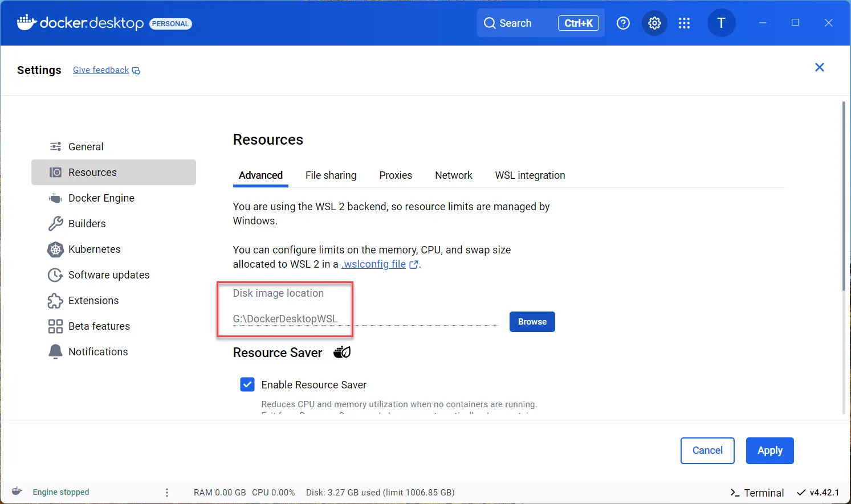This screenshot has width=851, height=504.
Task: Open the .wslconfig file link
Action: point(374,264)
